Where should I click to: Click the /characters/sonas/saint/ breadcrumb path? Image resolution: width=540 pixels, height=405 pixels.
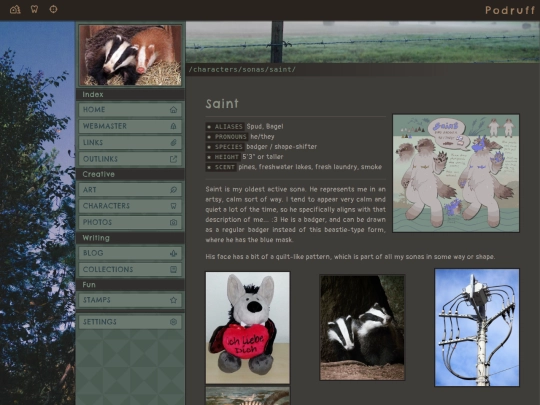click(x=242, y=70)
